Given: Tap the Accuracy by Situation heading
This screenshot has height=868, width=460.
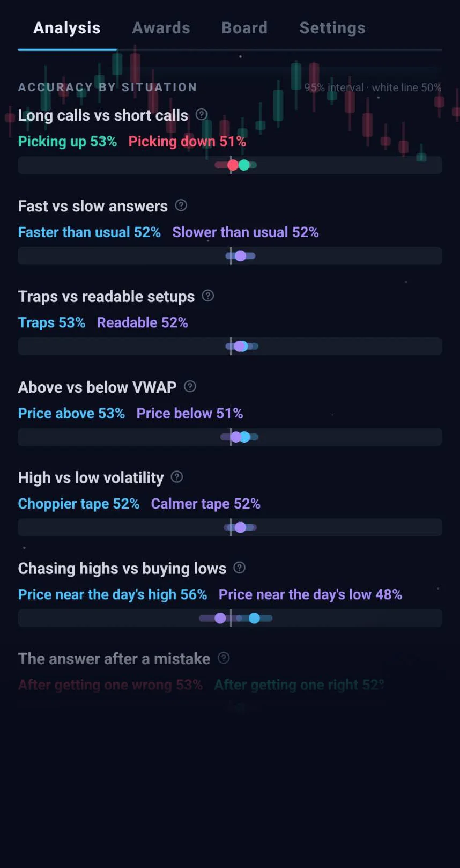Looking at the screenshot, I should pos(108,87).
